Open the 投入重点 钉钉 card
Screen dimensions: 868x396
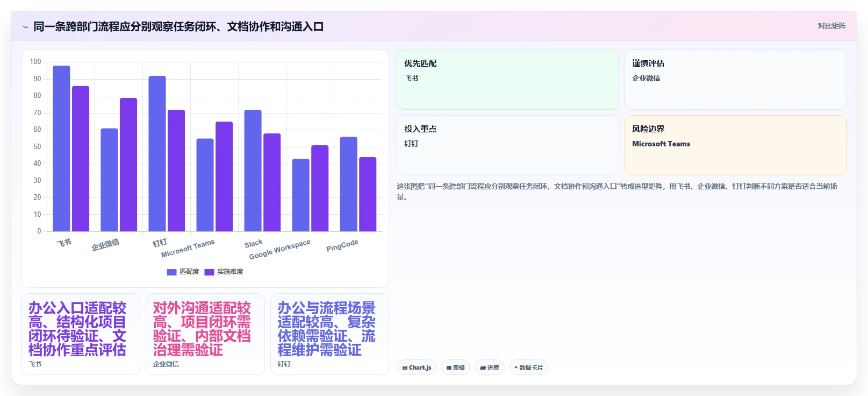(x=508, y=145)
